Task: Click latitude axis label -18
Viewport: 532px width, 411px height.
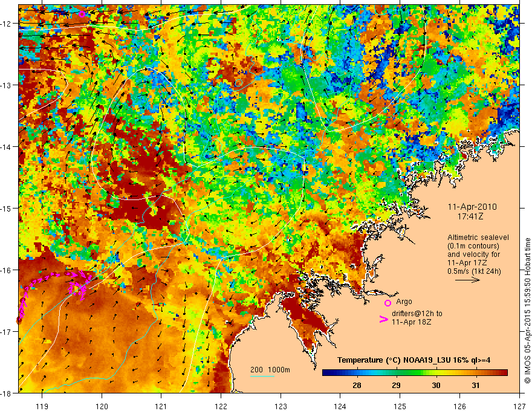Action: point(7,393)
